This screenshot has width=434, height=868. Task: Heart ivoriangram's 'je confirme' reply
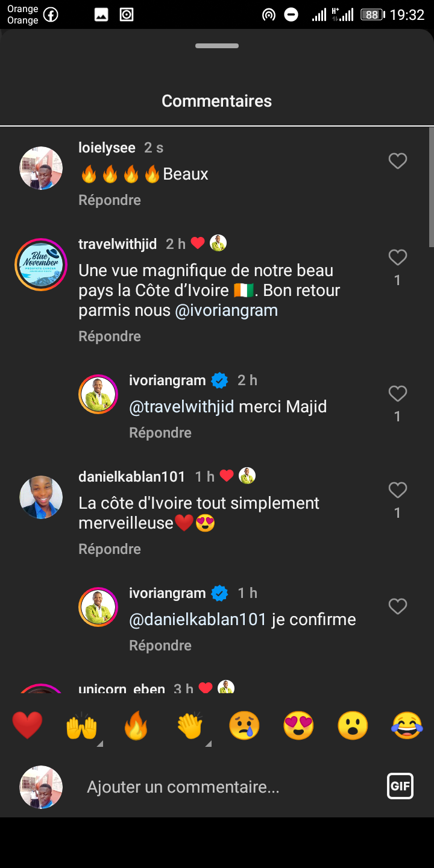[x=397, y=606]
